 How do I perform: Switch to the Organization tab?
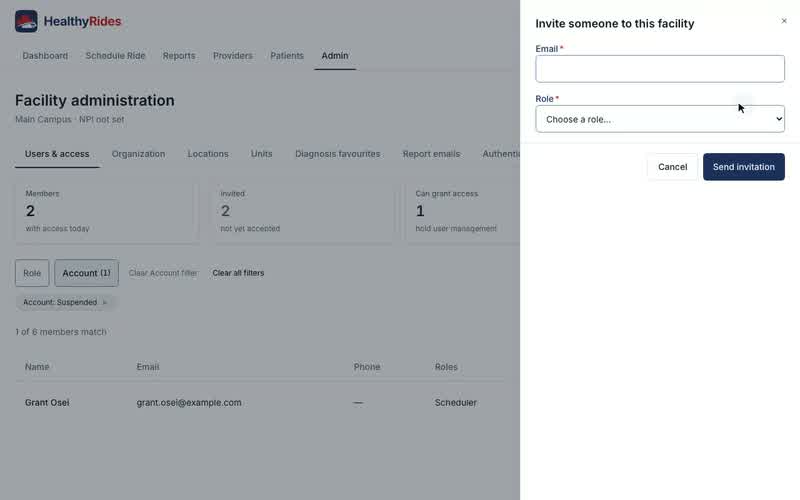click(x=138, y=154)
